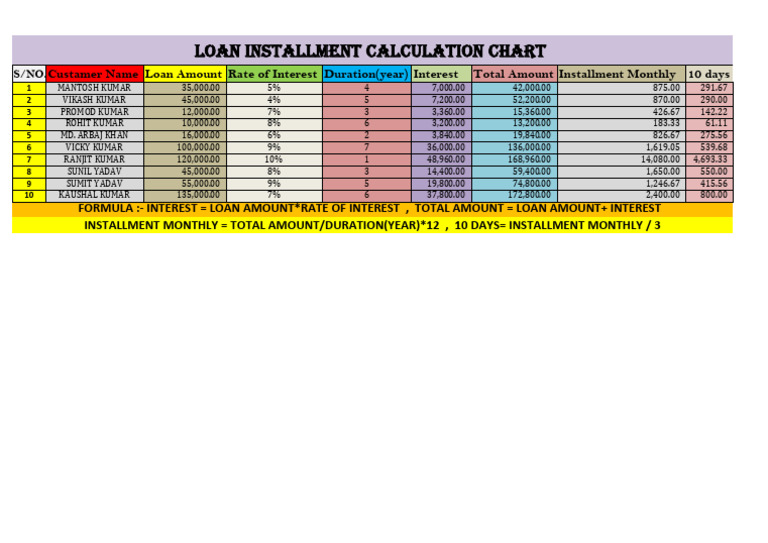Click the "RANJIT KUMAR" cell

coord(95,160)
